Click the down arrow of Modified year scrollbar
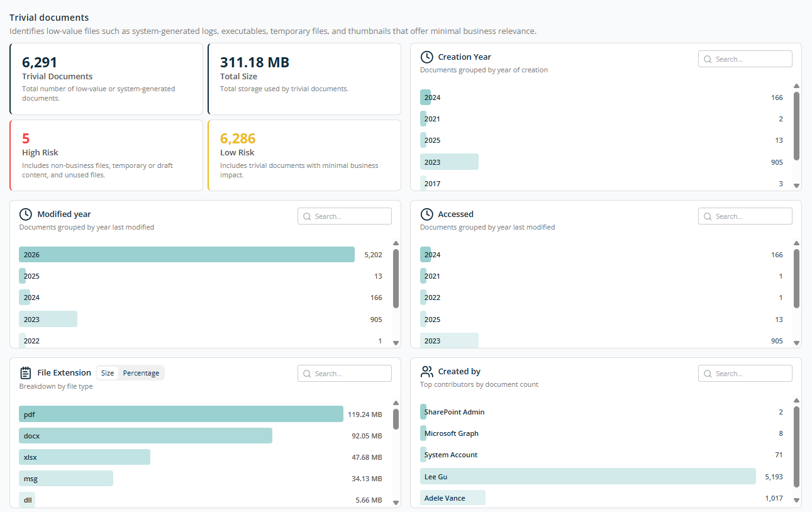812x512 pixels. (x=396, y=343)
